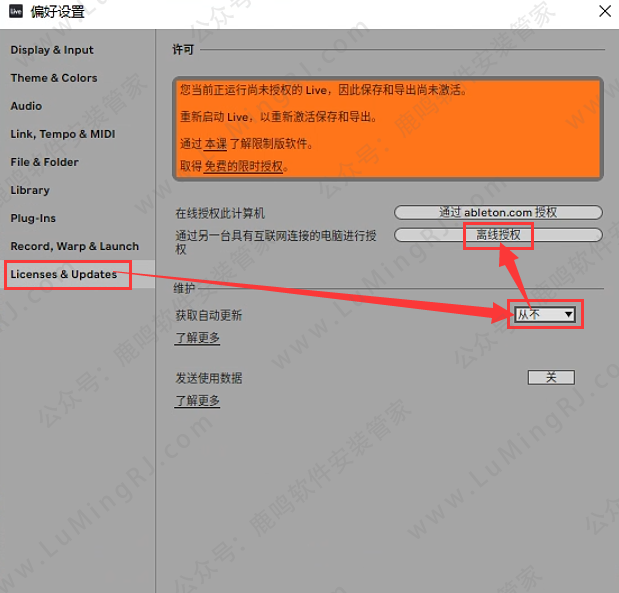
Task: Click the 维护 section heading
Action: 184,288
